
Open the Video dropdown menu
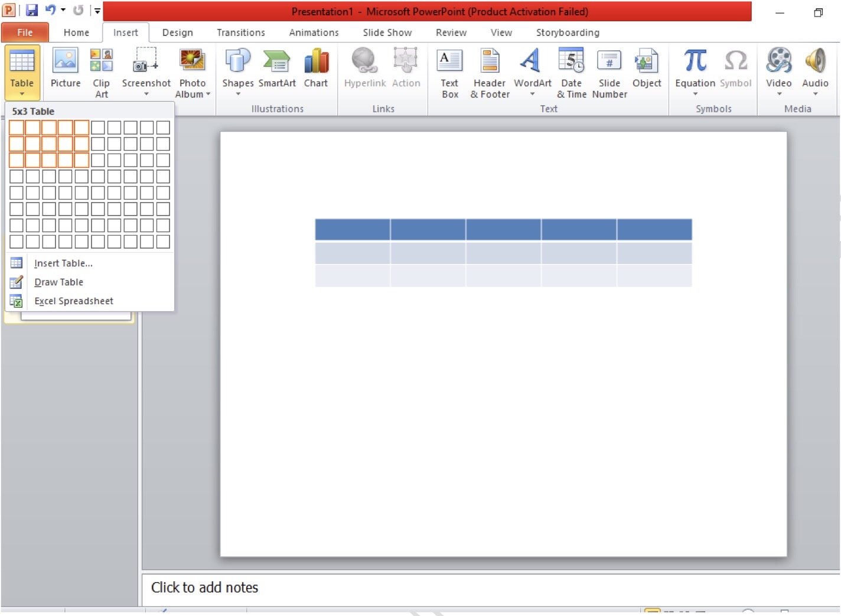tap(779, 94)
